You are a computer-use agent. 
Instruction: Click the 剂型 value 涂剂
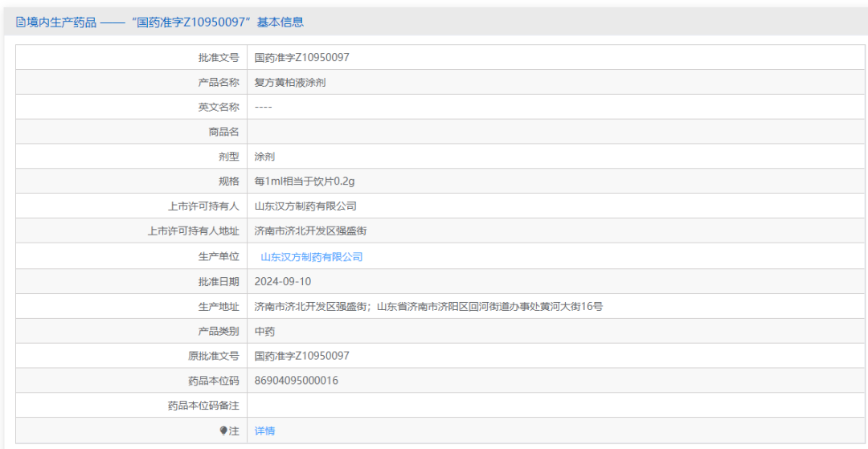(x=264, y=157)
